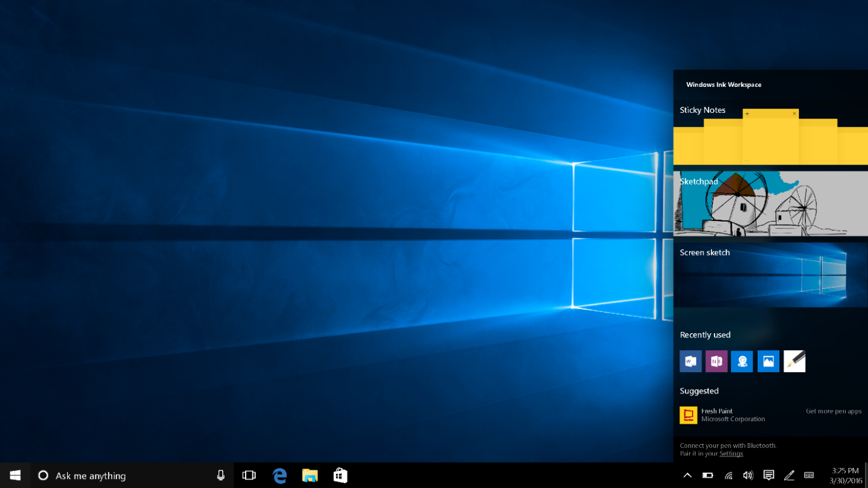Open Microsoft Edge from the taskbar

280,475
